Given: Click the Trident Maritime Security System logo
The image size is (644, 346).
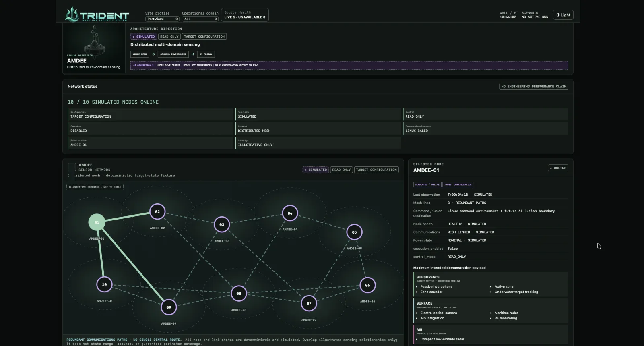Looking at the screenshot, I should (97, 15).
